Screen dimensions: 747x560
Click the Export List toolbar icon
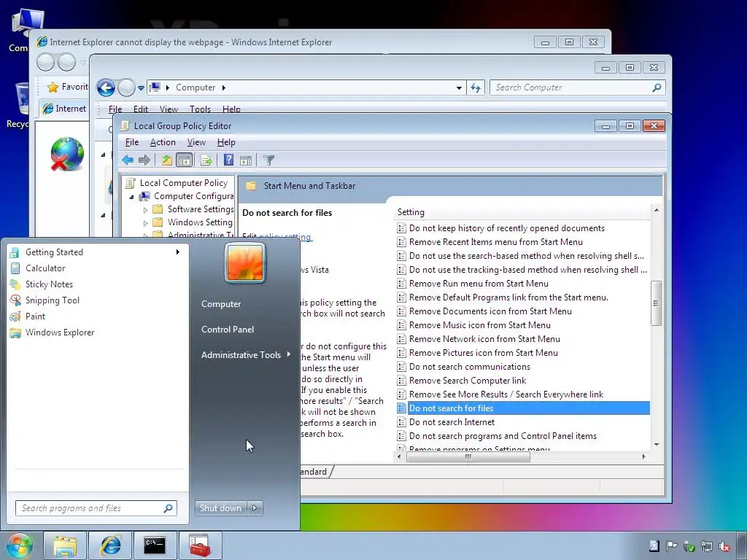206,160
